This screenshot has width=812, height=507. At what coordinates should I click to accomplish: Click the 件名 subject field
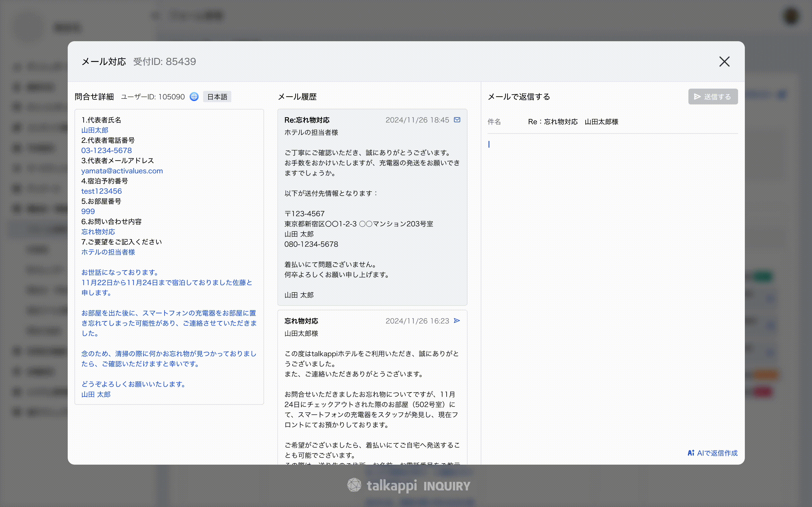tap(573, 122)
